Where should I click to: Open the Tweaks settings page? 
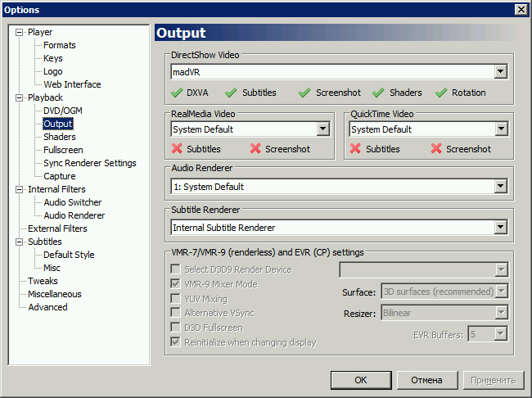tap(43, 281)
